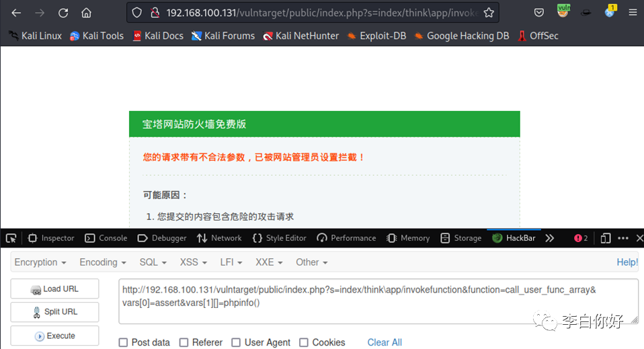Open the Kali Tools bookmark
This screenshot has width=644, height=349.
point(97,36)
